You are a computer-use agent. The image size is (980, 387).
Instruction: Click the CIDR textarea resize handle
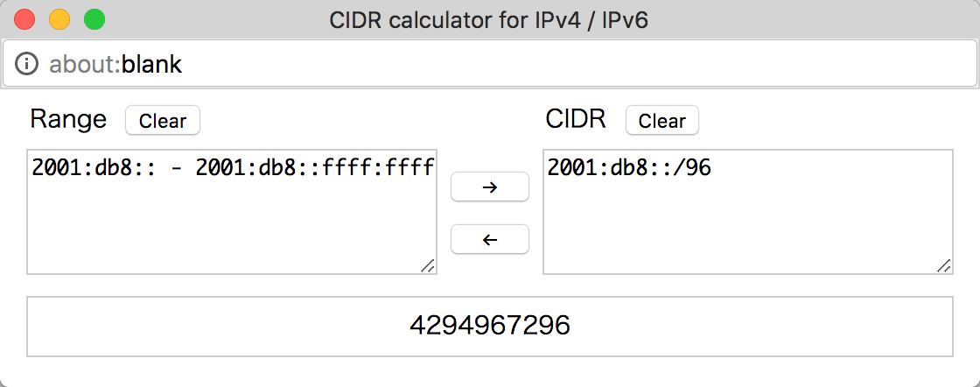[944, 265]
